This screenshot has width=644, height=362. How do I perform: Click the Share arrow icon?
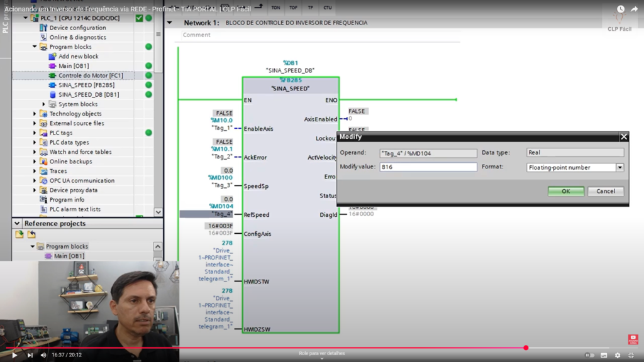pos(635,9)
